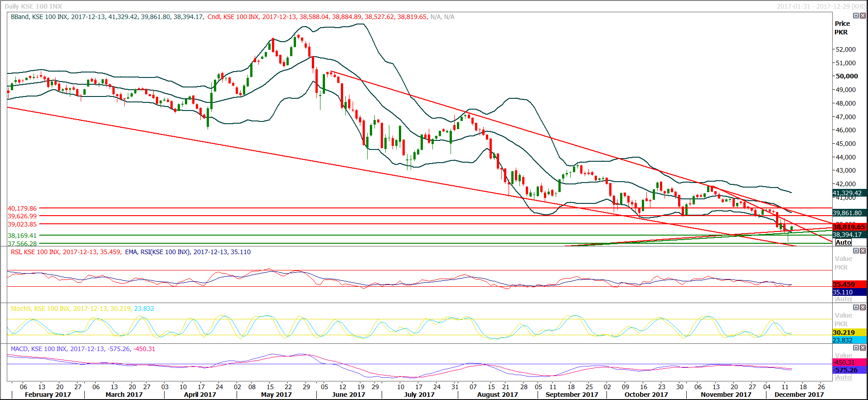
Task: Close the RSI indicator pane
Action: [863, 251]
